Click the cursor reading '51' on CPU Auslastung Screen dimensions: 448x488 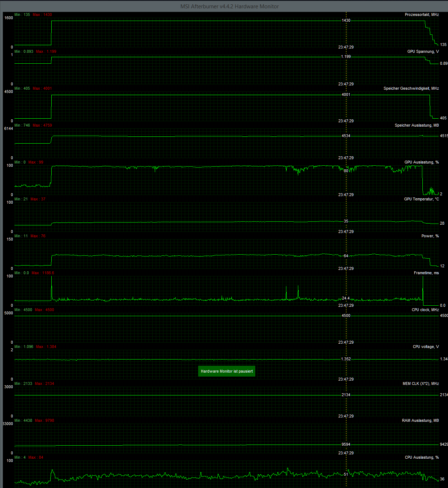(346, 475)
